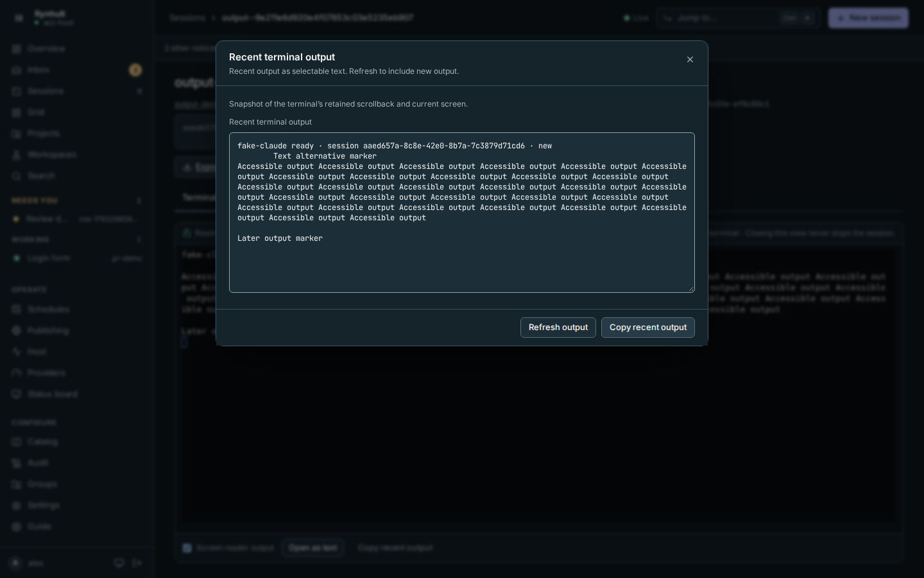
Task: Click Refresh output in the dialog
Action: (x=558, y=328)
